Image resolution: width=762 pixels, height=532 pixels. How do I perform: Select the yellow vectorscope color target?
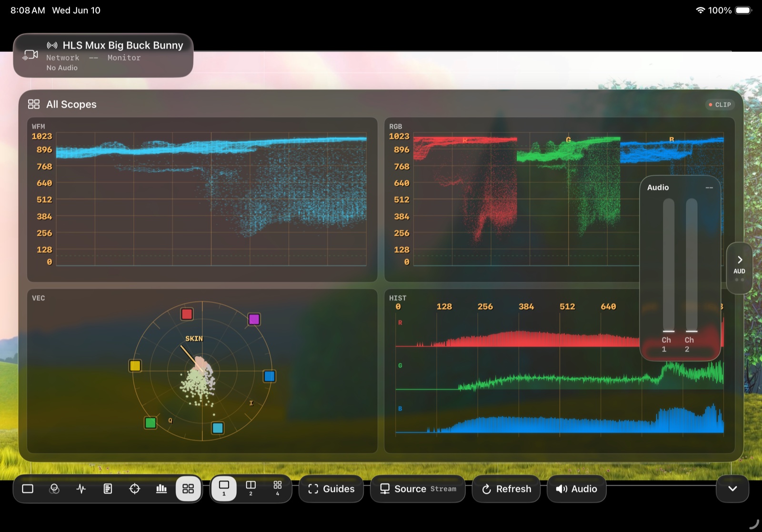(135, 365)
